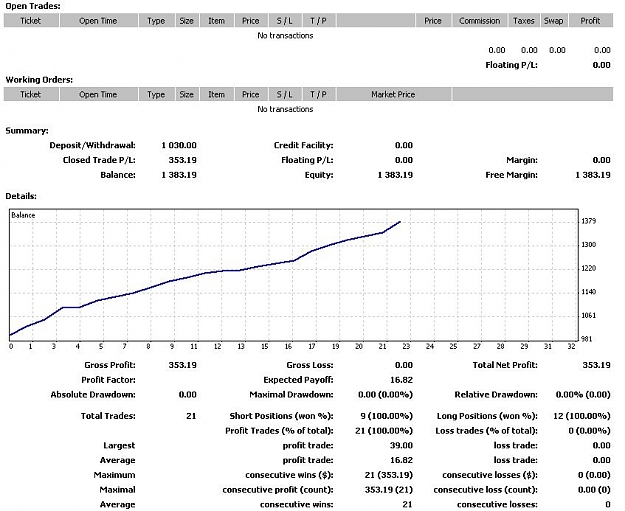Click the 'Profit Factor:' label

point(108,380)
